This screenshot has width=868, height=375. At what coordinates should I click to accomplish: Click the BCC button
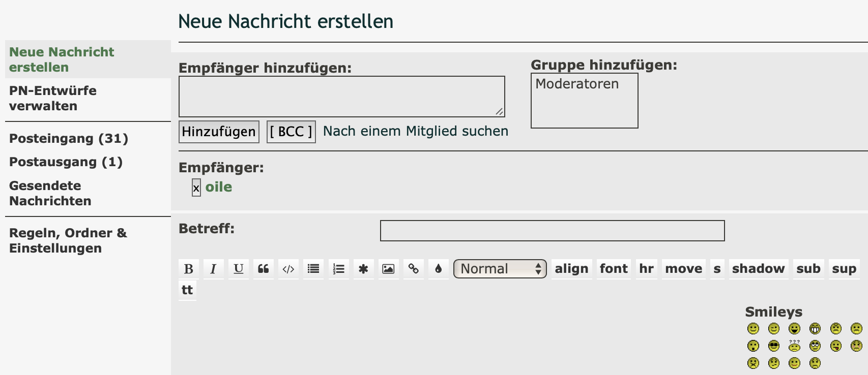[291, 132]
